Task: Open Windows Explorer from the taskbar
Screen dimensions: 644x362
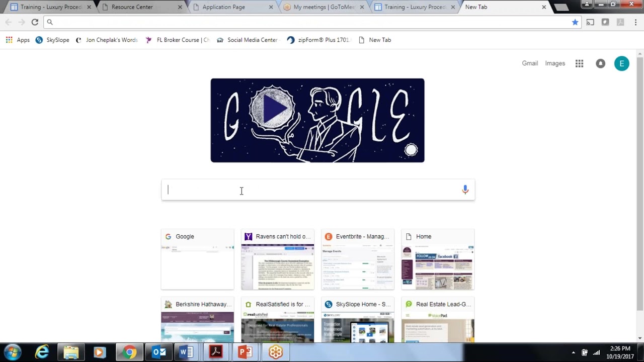Action: coord(71,352)
